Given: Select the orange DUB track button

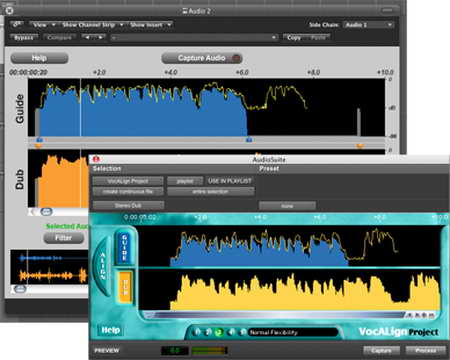Looking at the screenshot, I should [125, 287].
